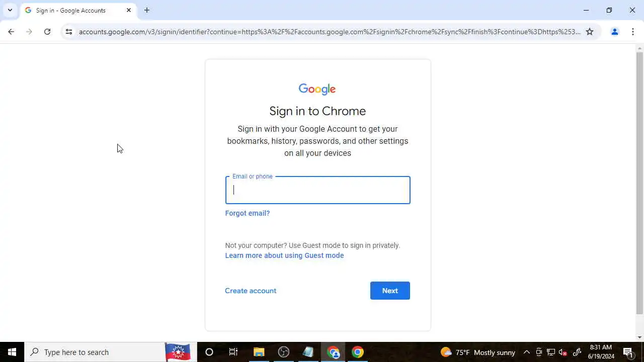Expand the tab search dropdown arrow
Image resolution: width=644 pixels, height=362 pixels.
click(10, 10)
